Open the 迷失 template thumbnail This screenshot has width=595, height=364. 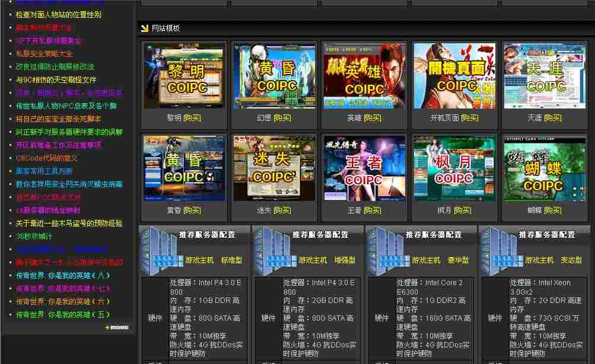click(274, 168)
